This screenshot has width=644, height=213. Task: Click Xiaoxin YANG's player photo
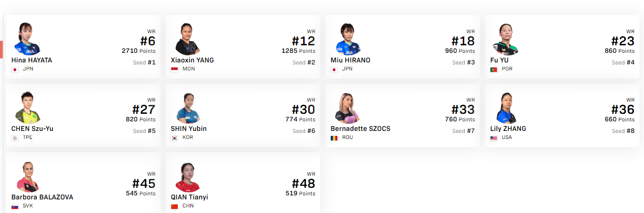click(x=187, y=39)
